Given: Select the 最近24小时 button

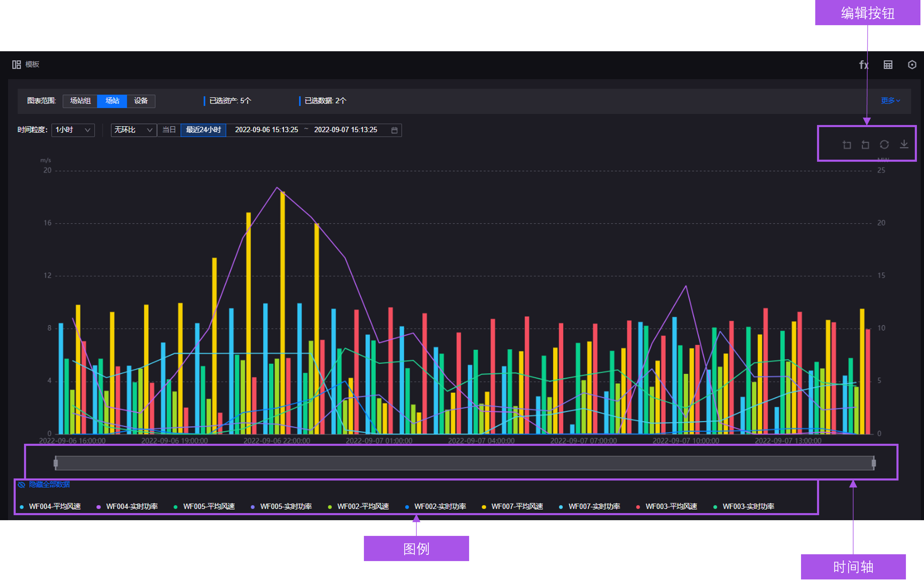Looking at the screenshot, I should 203,130.
